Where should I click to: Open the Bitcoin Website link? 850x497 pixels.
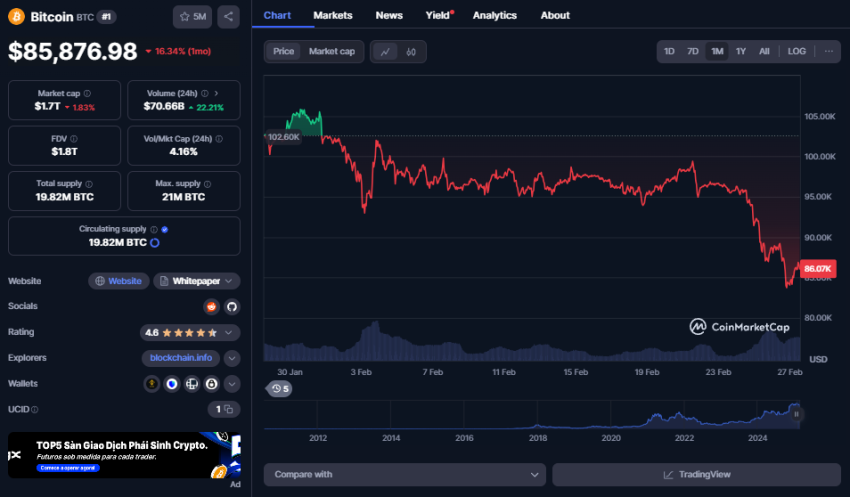[x=119, y=281]
